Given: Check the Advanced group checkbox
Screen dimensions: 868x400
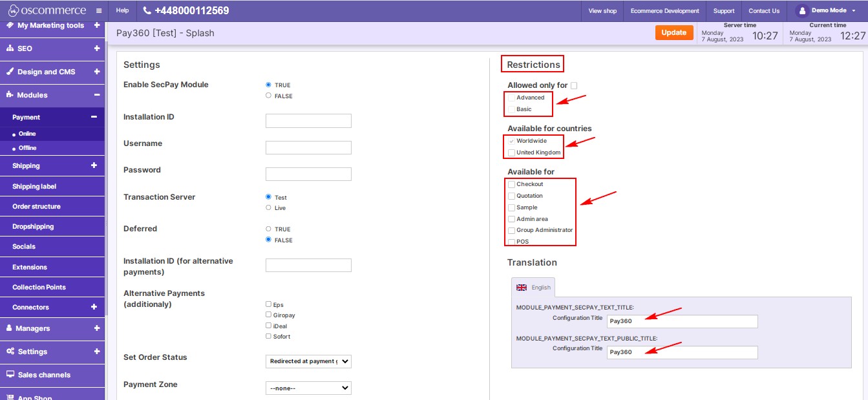Looking at the screenshot, I should [x=512, y=98].
